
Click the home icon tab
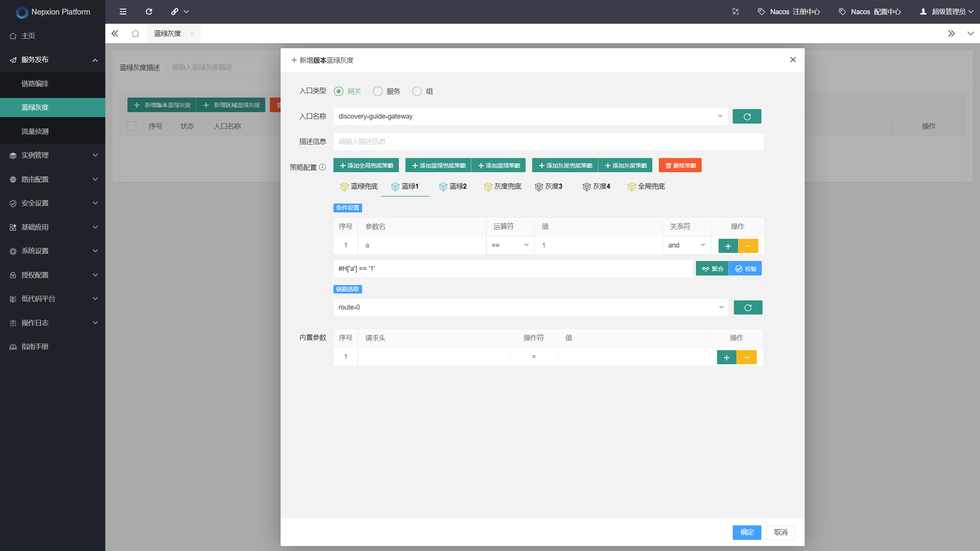click(135, 33)
